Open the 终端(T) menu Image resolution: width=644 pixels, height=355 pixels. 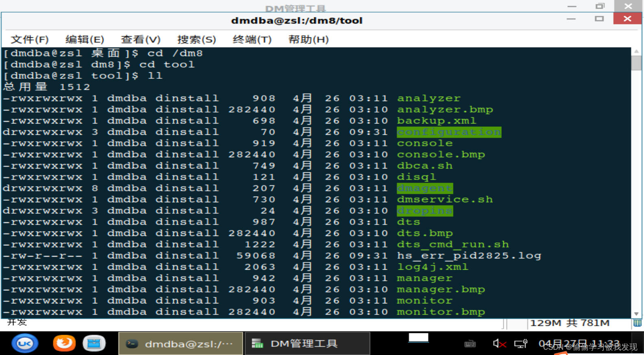[252, 39]
